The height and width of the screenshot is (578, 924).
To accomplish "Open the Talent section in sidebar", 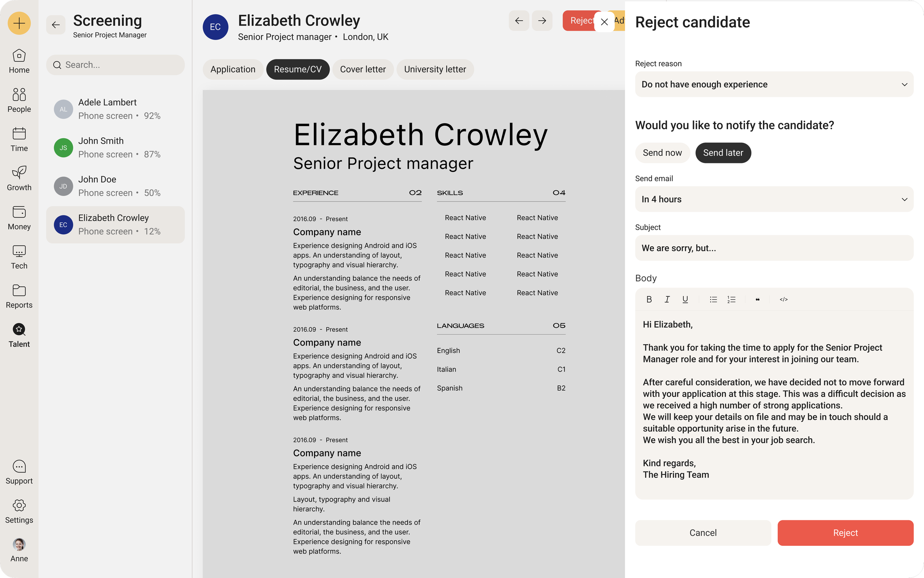I will (x=19, y=335).
